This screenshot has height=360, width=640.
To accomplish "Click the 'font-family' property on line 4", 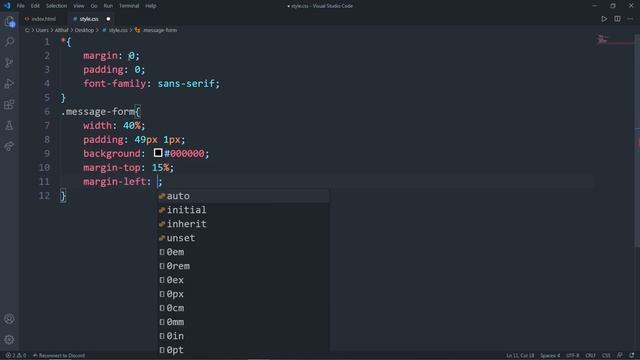I will click(114, 84).
